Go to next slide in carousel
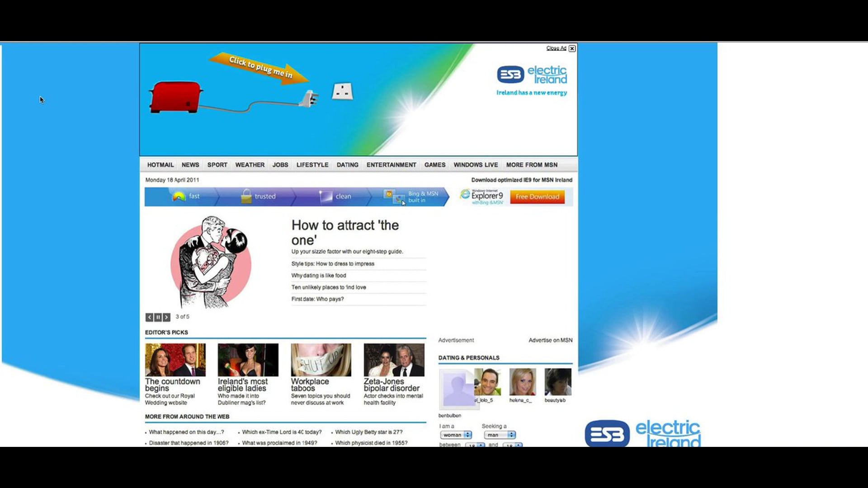Image resolution: width=868 pixels, height=488 pixels. coord(166,317)
